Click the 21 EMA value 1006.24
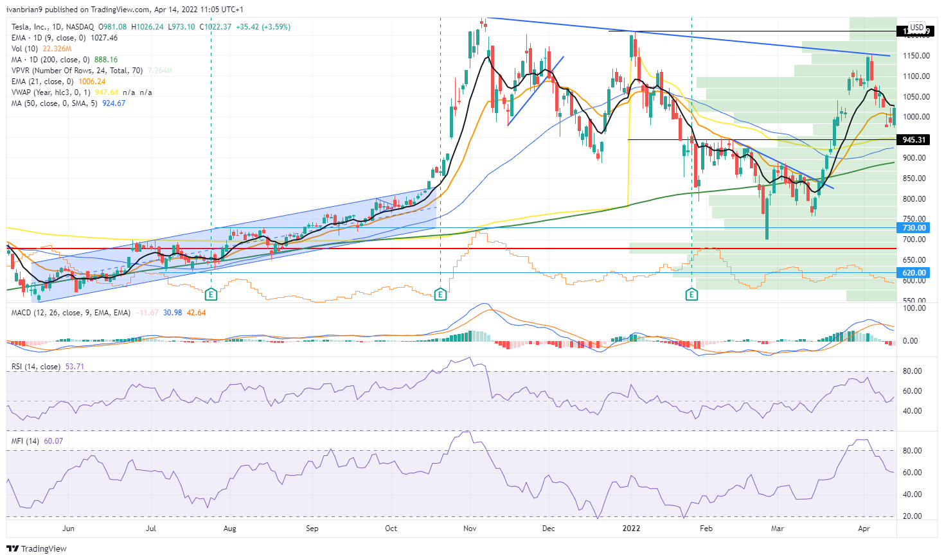Viewport: 944px width, 560px height. tap(92, 82)
